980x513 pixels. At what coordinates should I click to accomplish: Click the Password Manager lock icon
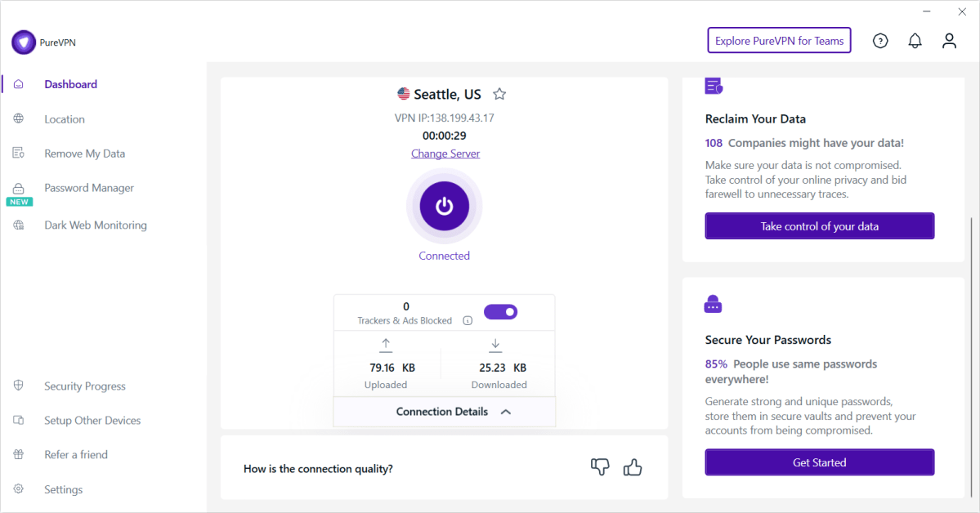[x=19, y=188]
